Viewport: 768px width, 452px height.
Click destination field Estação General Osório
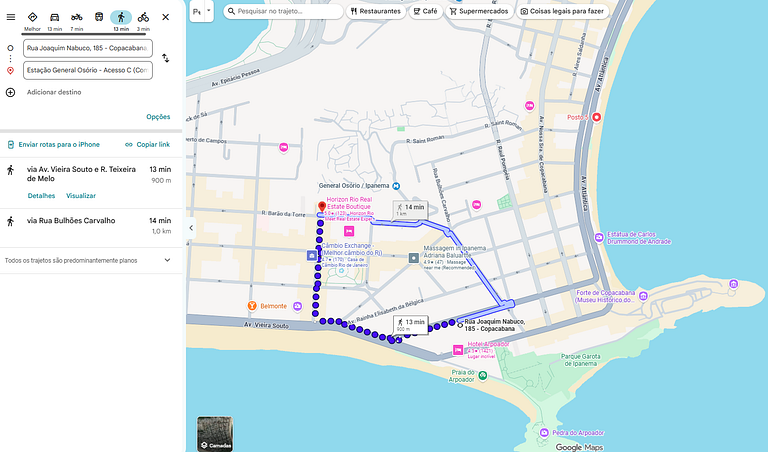88,70
